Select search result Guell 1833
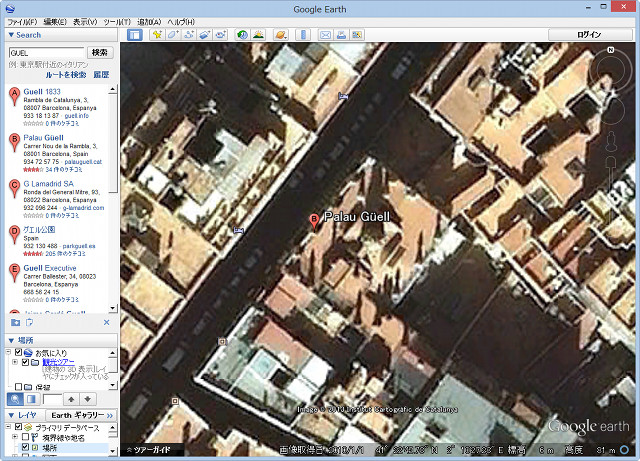Screen dimensions: 640x461 [42, 91]
